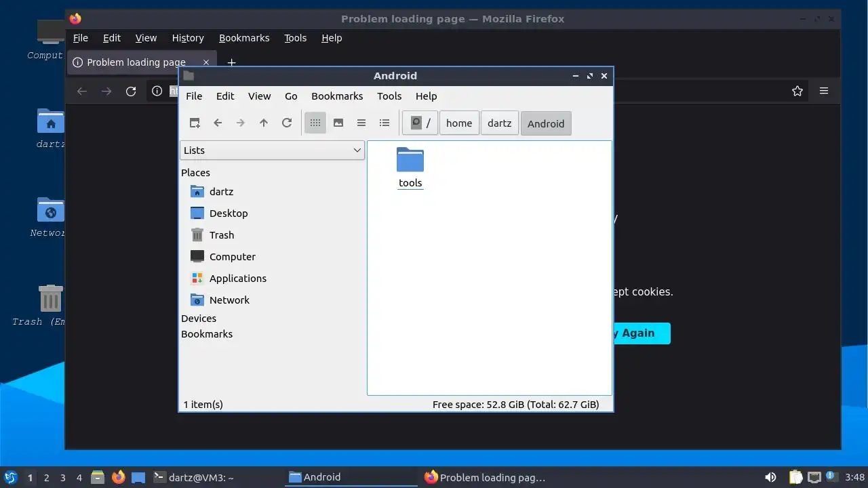Image resolution: width=868 pixels, height=488 pixels.
Task: Switch to icon view mode
Action: [315, 123]
